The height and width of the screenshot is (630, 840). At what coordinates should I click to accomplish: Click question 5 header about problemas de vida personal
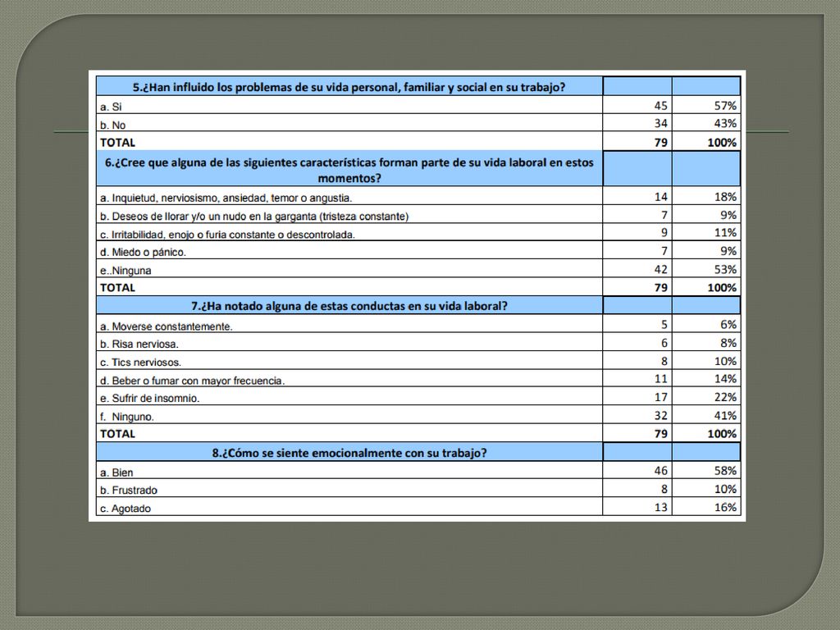[x=349, y=87]
